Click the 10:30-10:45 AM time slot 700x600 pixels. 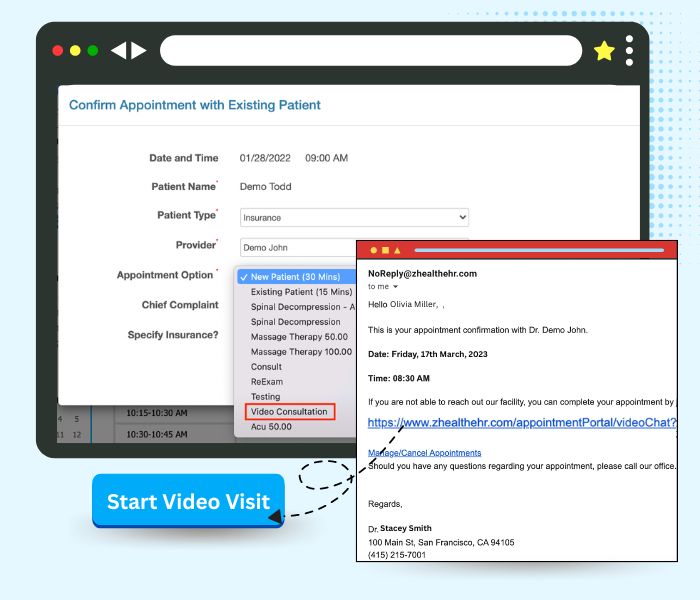[157, 434]
